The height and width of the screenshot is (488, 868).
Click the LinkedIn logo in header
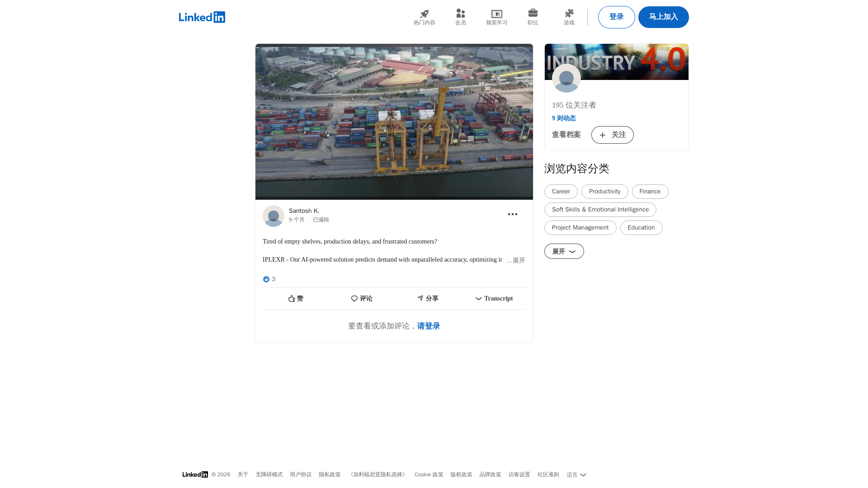(x=202, y=17)
